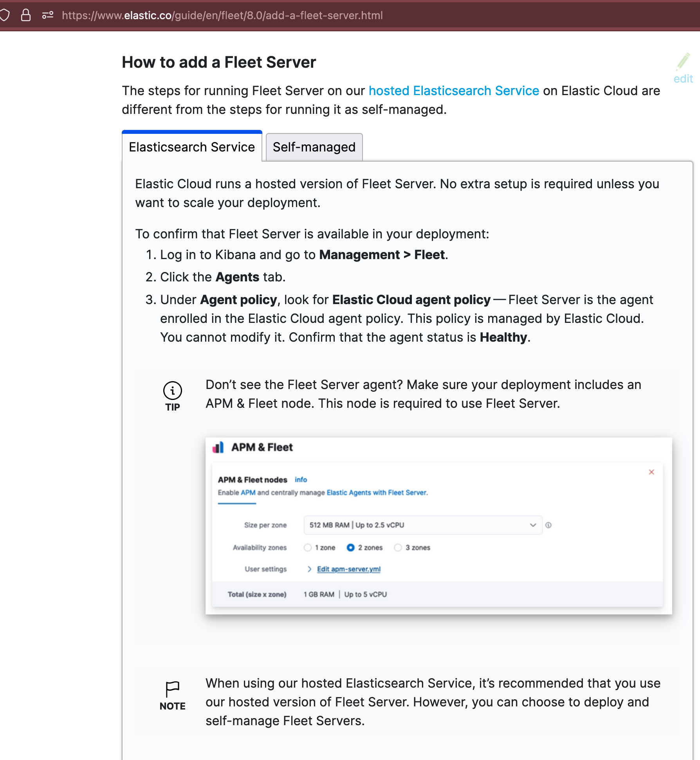Viewport: 700px width, 760px height.
Task: Select the Elasticsearch Service tab
Action: click(x=192, y=147)
